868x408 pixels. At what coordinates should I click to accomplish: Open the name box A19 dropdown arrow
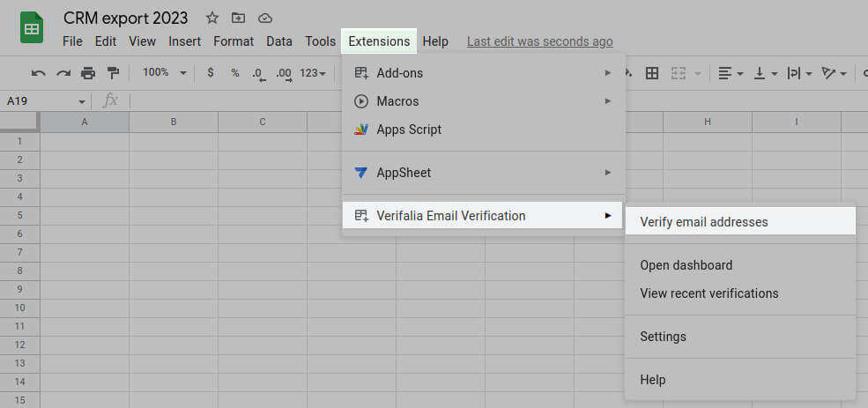[82, 102]
